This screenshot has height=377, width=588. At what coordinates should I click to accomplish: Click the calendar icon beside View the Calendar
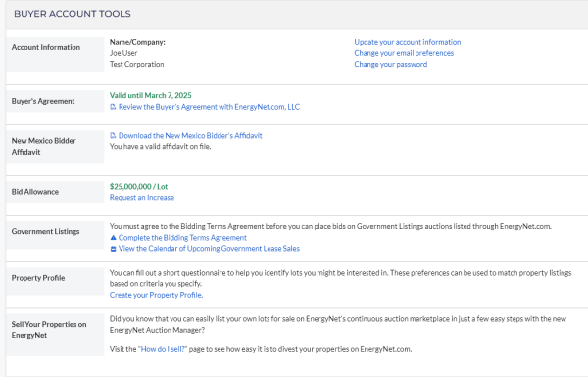(x=113, y=249)
